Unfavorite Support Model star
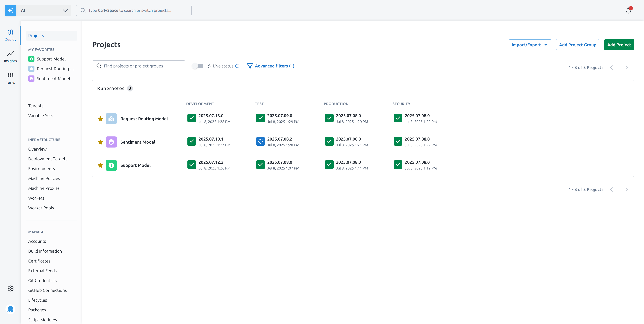This screenshot has width=644, height=324. [x=100, y=165]
